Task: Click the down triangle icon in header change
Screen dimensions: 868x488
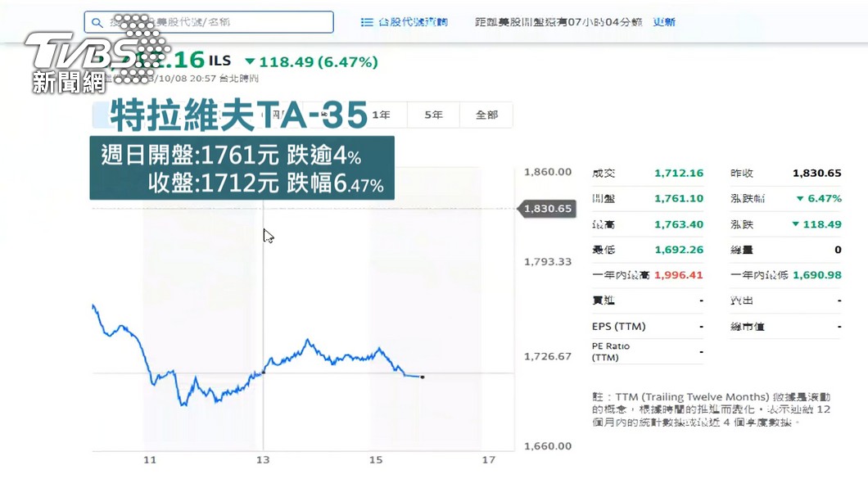Action: 251,61
